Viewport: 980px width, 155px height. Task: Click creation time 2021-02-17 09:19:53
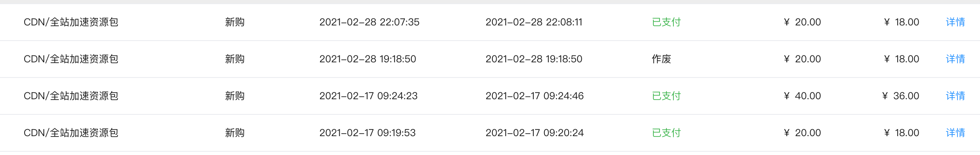[x=367, y=133]
